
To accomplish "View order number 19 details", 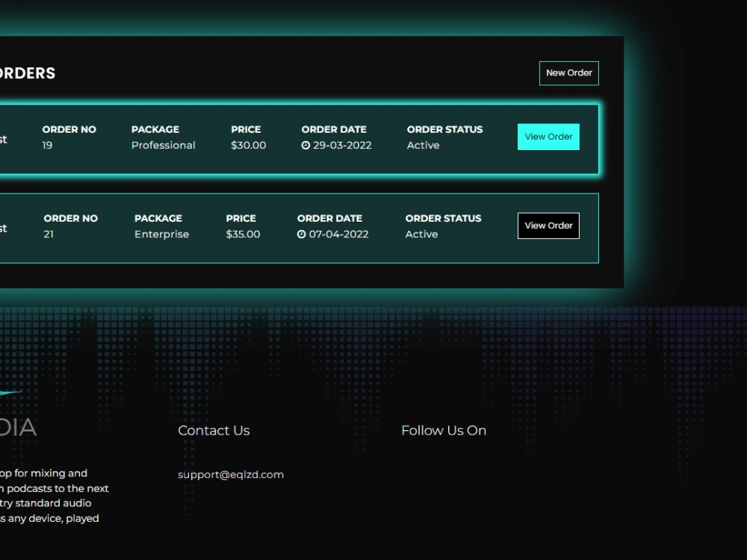I will pyautogui.click(x=548, y=137).
